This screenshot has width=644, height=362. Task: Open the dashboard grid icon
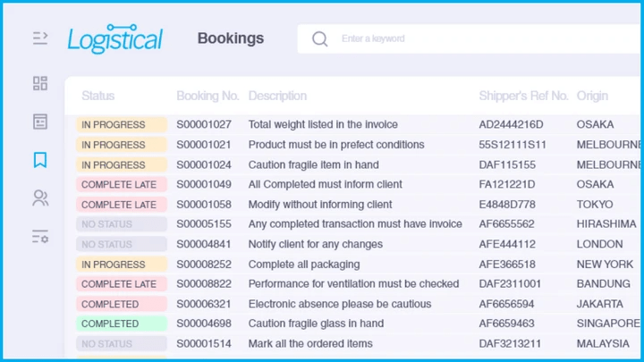click(40, 83)
